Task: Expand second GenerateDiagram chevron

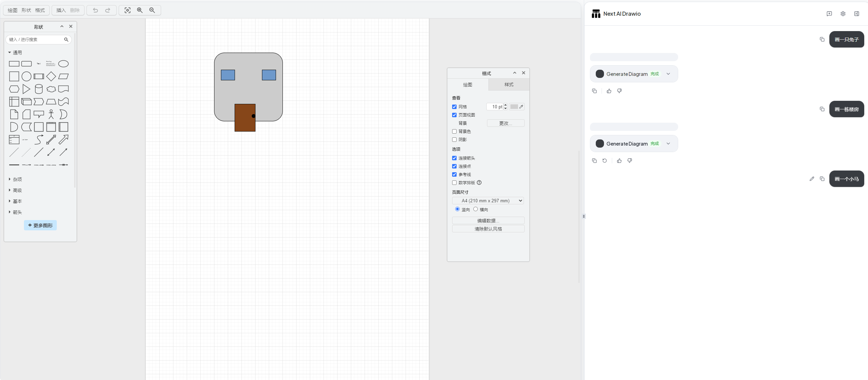Action: (668, 144)
